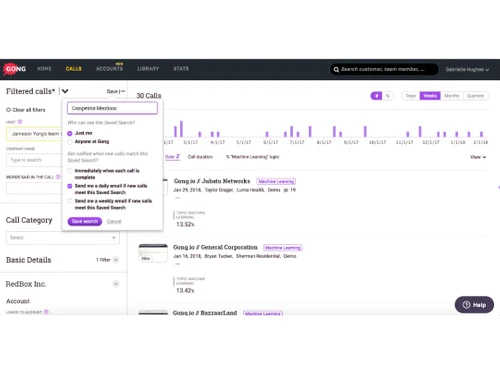This screenshot has width=500, height=375.
Task: Expand the Filtered calls dropdown chevron
Action: [x=65, y=91]
